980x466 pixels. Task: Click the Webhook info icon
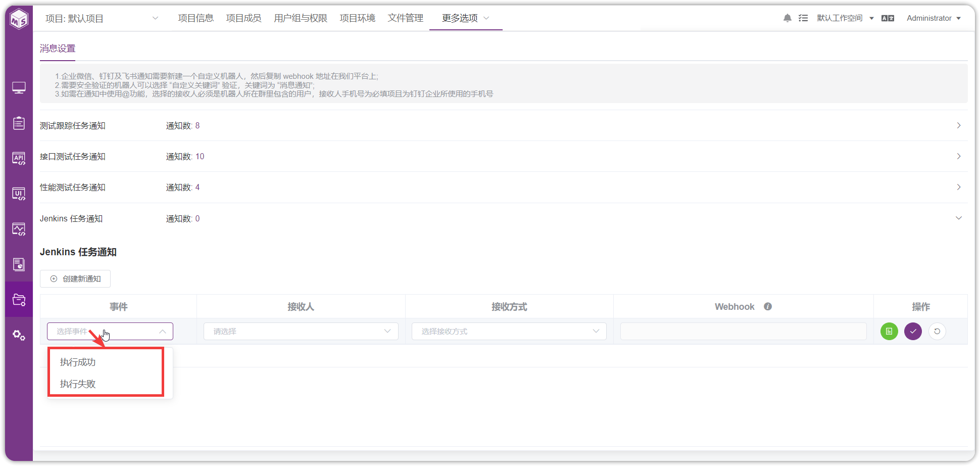point(768,307)
